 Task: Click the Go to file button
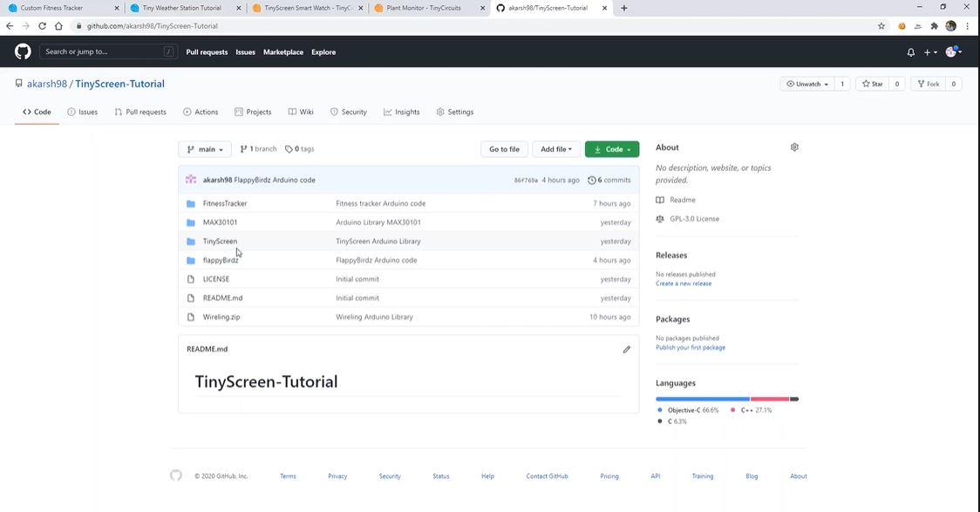pyautogui.click(x=504, y=149)
